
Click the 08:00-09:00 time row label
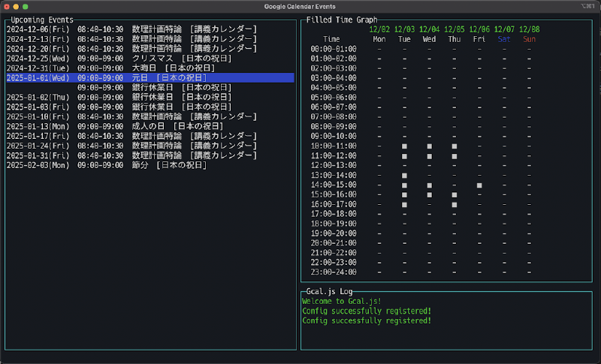pyautogui.click(x=334, y=126)
